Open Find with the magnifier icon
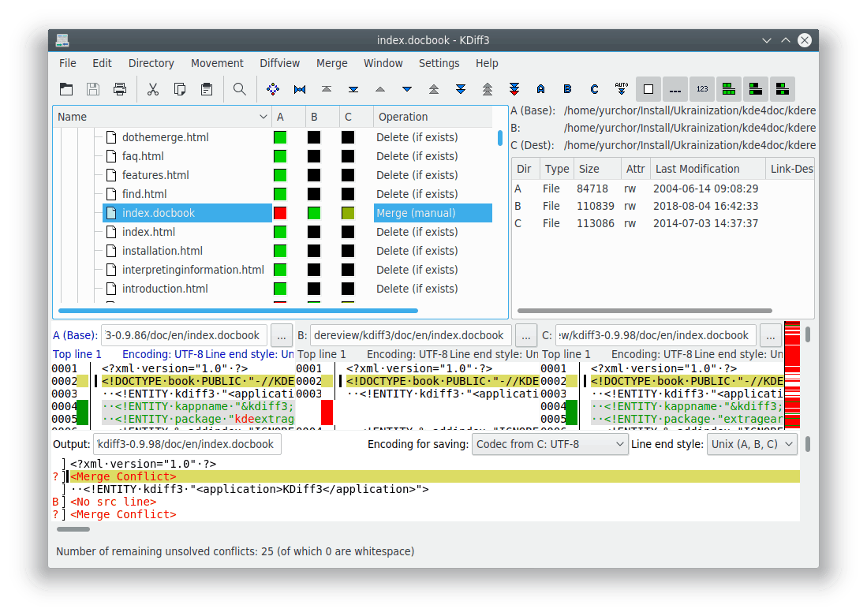 239,89
